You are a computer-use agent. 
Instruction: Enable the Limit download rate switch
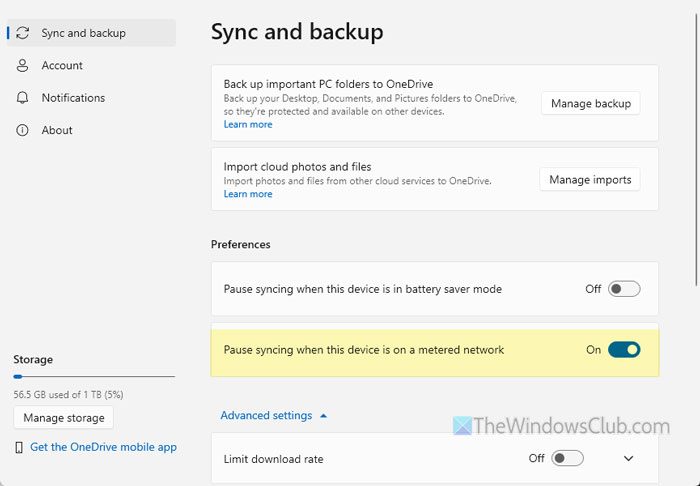[x=567, y=459]
